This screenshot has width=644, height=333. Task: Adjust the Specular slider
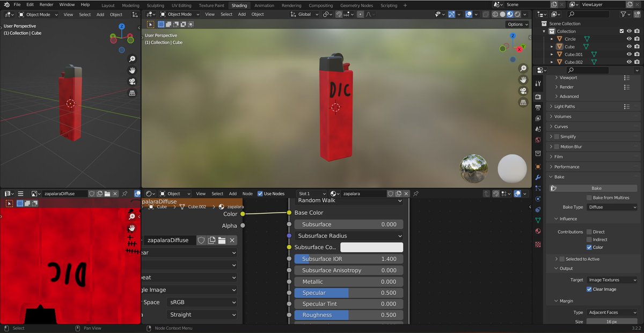click(x=349, y=293)
